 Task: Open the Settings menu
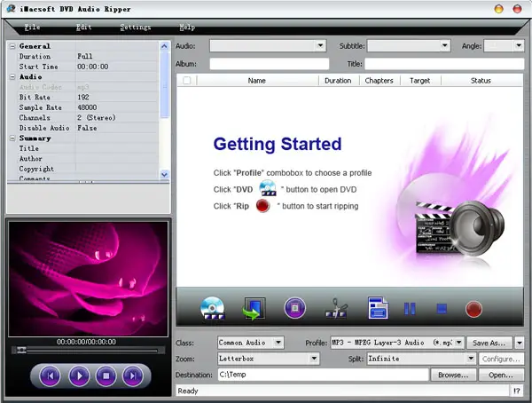(136, 28)
